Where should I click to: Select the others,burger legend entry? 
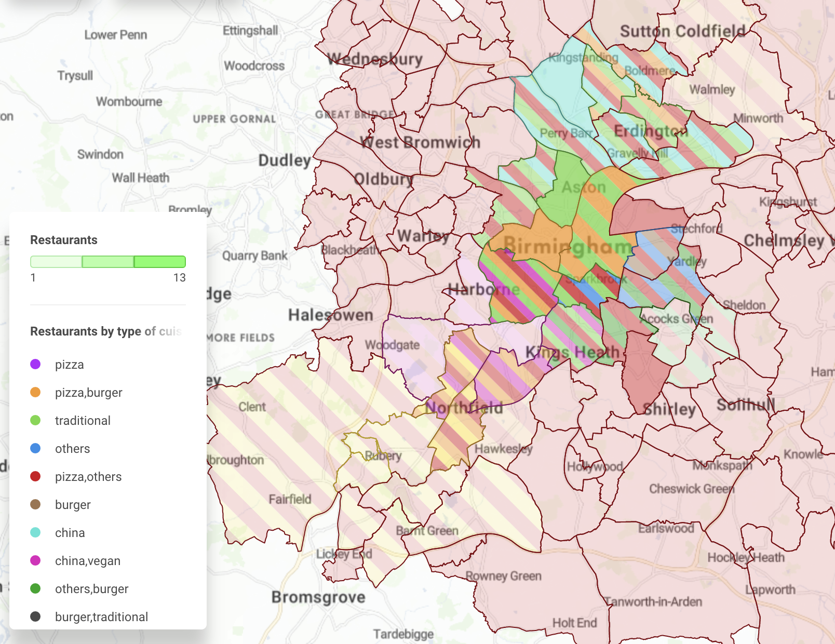(x=91, y=588)
